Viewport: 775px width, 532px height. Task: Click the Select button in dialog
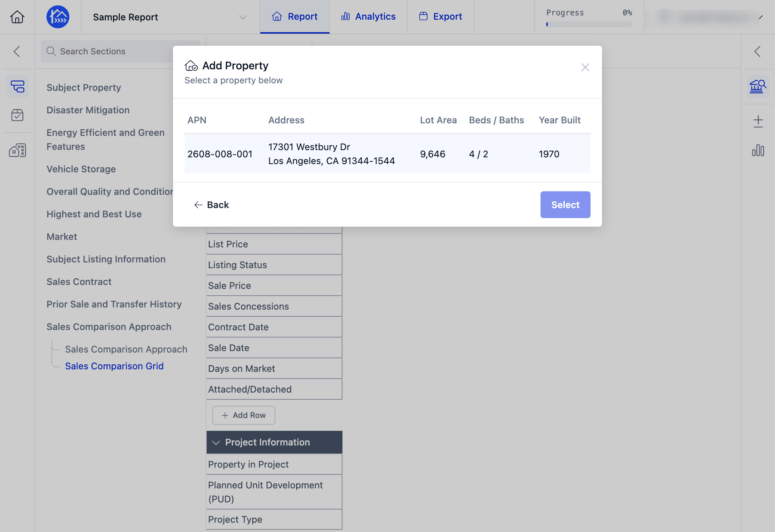click(x=565, y=205)
